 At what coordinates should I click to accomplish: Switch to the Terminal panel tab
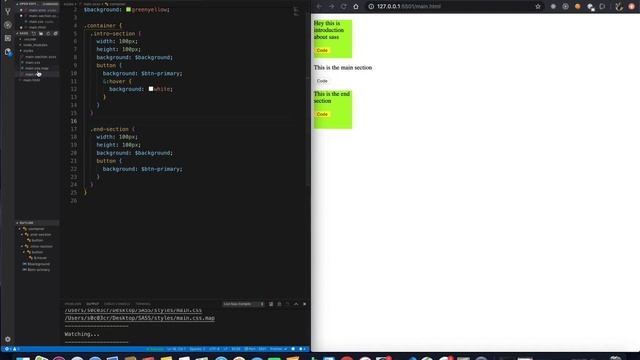143,304
